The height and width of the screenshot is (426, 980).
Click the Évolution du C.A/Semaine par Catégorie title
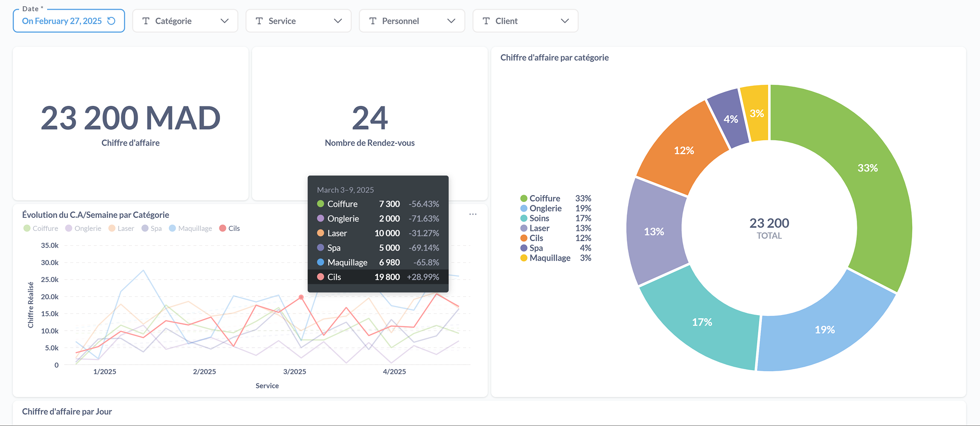pyautogui.click(x=95, y=215)
